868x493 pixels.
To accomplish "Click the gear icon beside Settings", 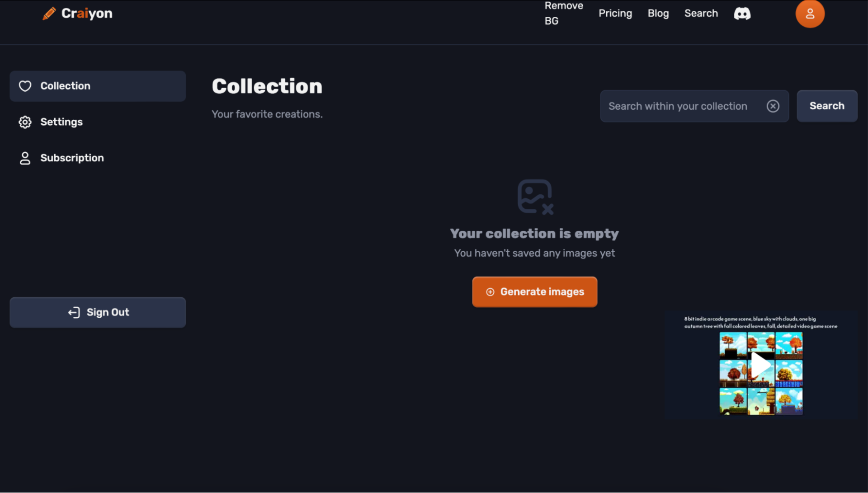I will coord(25,122).
